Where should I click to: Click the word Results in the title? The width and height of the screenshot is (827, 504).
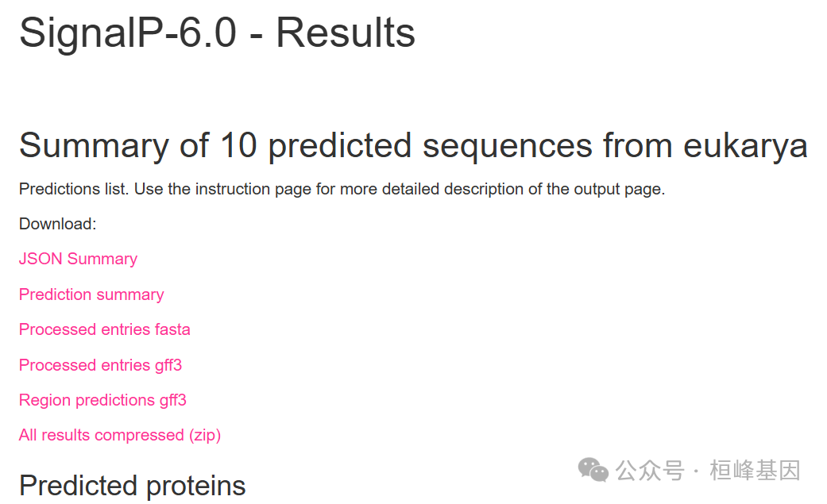pos(346,33)
